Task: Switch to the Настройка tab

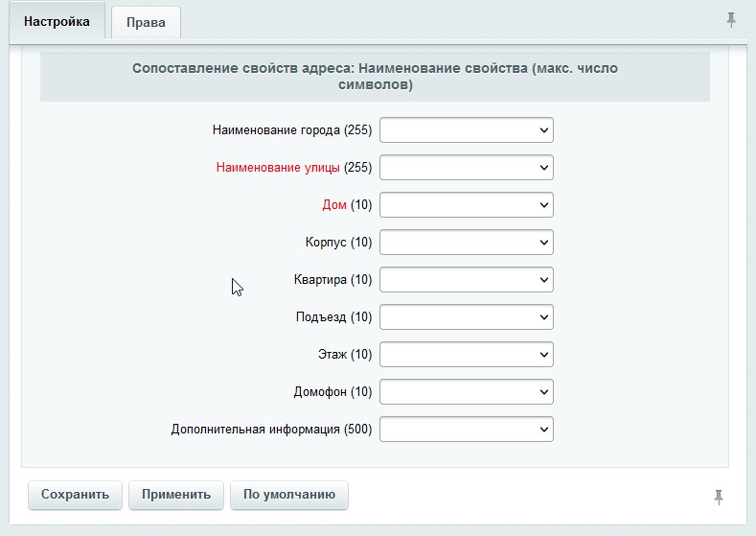Action: 57,21
